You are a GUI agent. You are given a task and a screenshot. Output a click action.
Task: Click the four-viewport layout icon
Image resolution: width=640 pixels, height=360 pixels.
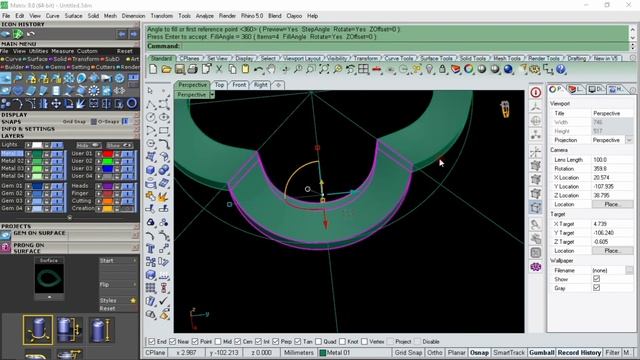point(363,69)
